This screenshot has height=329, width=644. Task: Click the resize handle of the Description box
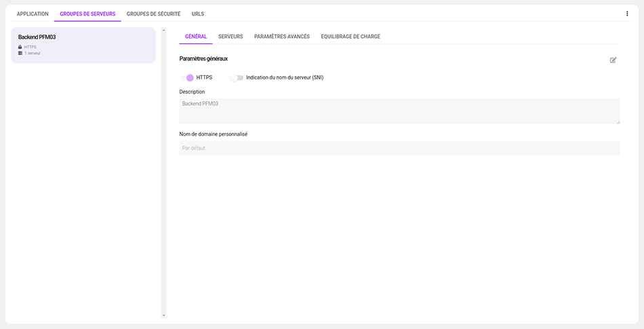617,121
